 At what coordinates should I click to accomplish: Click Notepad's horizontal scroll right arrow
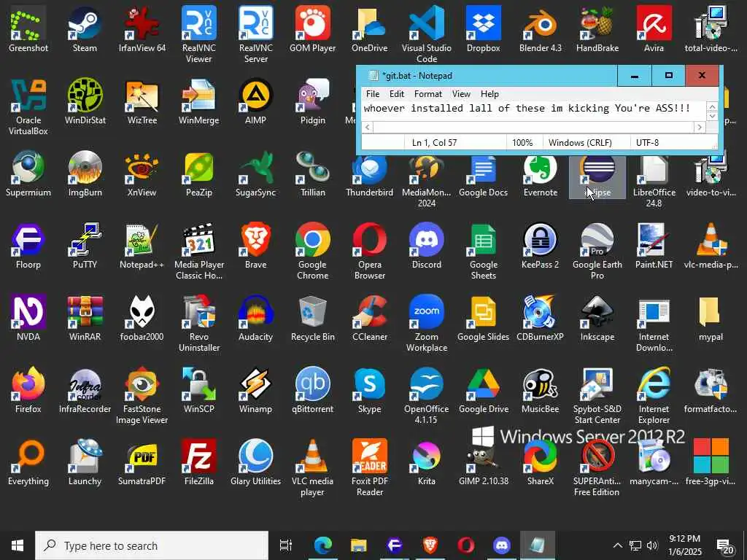(x=700, y=127)
